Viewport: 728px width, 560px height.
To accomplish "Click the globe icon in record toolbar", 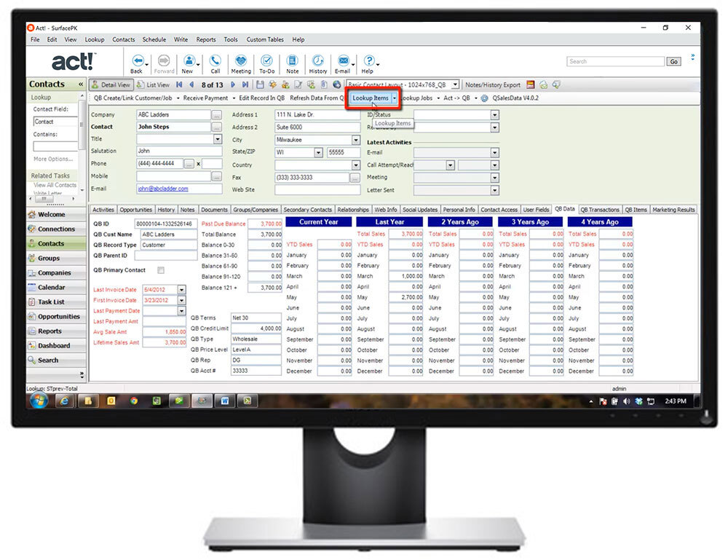I will (337, 84).
